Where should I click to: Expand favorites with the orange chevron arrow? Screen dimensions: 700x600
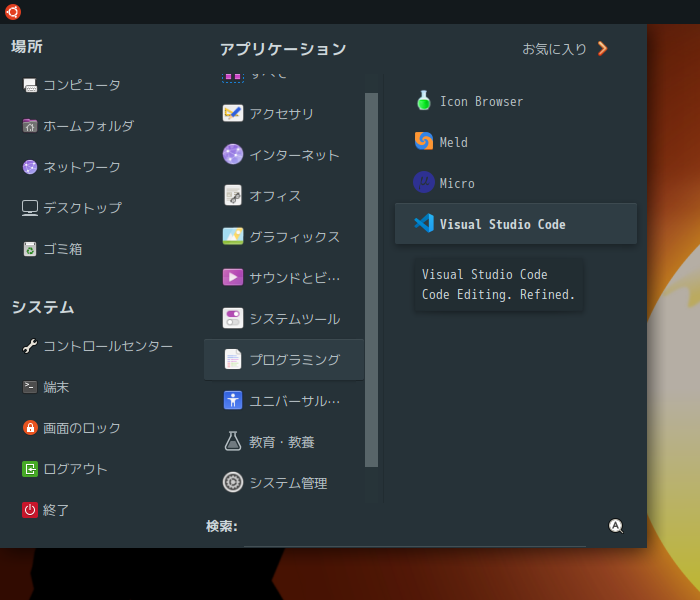pyautogui.click(x=602, y=49)
